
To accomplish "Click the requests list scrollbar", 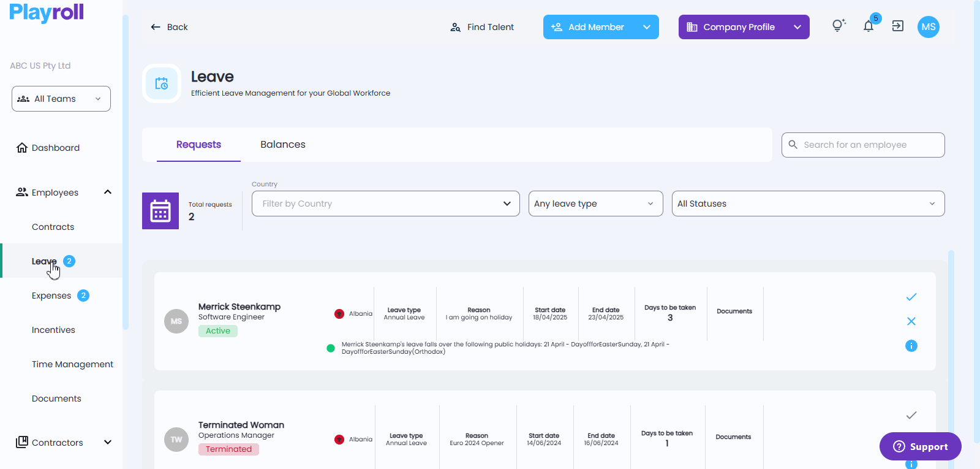I will [951, 359].
